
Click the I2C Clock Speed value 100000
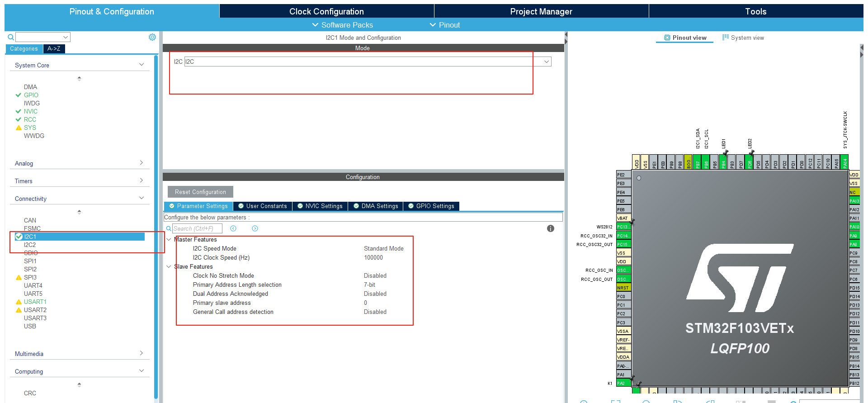[x=373, y=257]
